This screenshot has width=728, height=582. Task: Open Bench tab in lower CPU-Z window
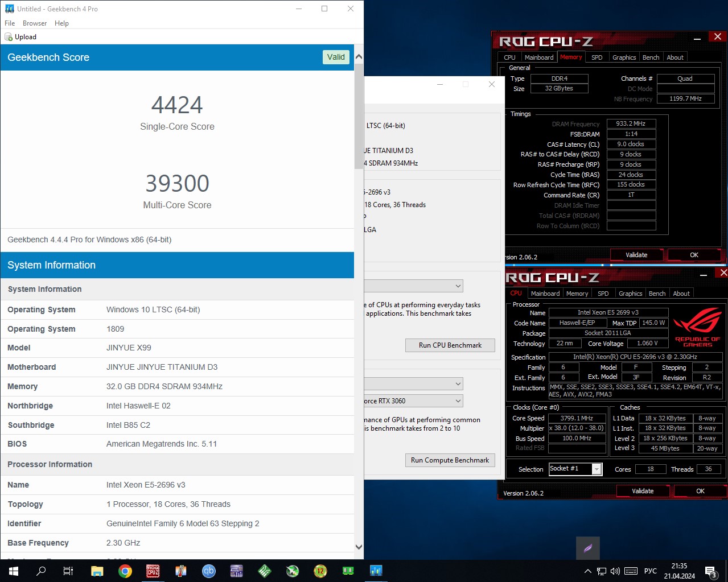tap(657, 294)
